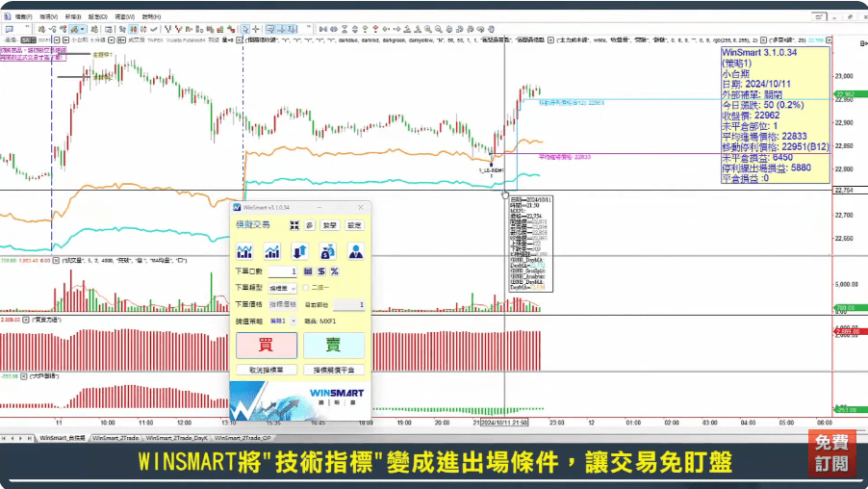
Task: Open the 設定 settings button
Action: pos(354,225)
